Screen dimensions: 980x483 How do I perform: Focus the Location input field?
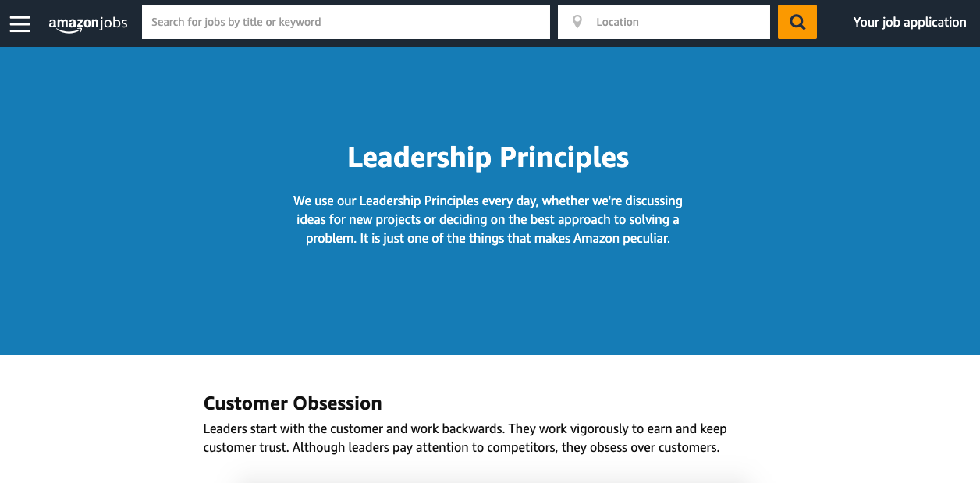point(664,22)
